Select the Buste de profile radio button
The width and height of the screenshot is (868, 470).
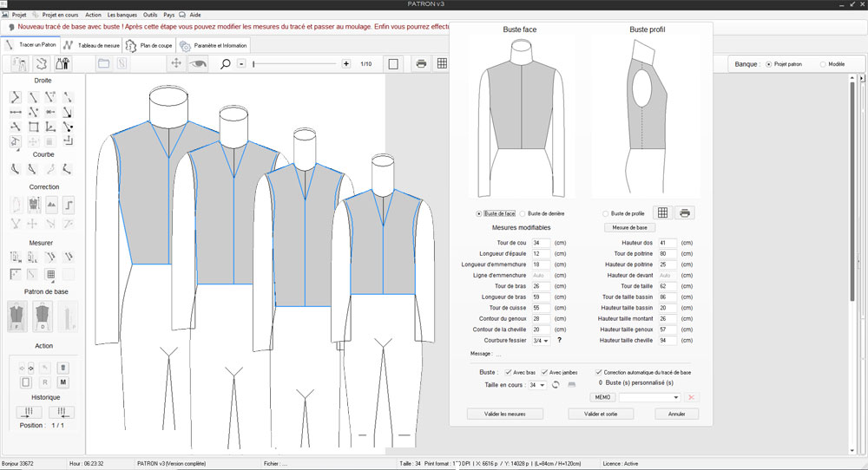click(605, 213)
